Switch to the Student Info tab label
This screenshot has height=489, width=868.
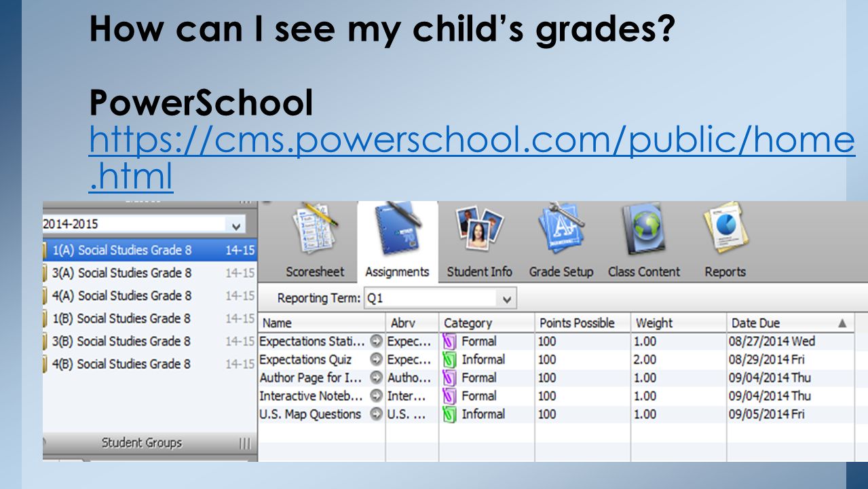tap(479, 272)
